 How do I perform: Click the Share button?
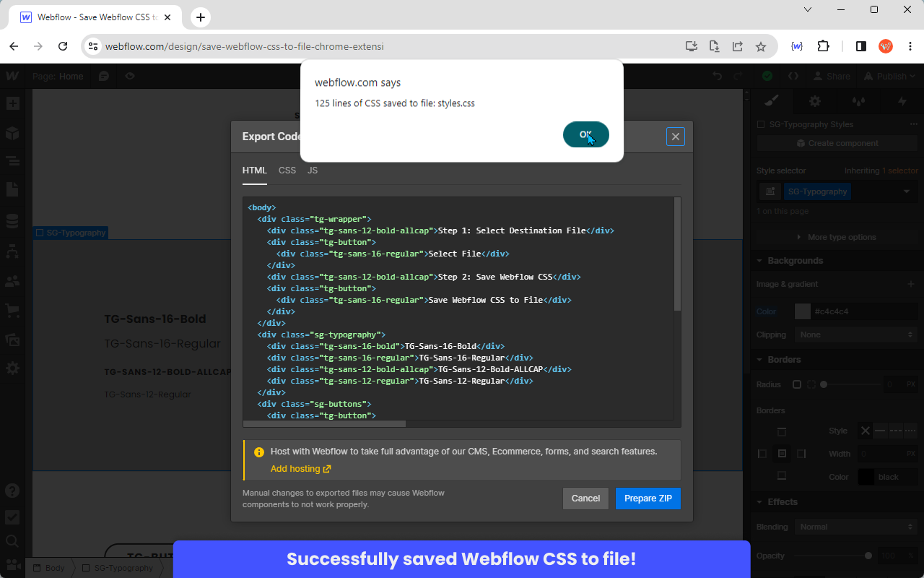(832, 76)
